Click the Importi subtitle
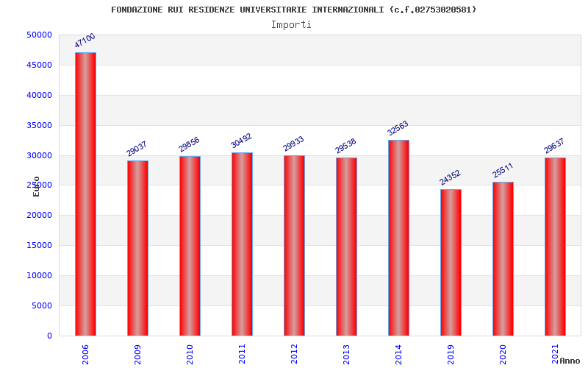This screenshot has width=588, height=368. point(291,25)
